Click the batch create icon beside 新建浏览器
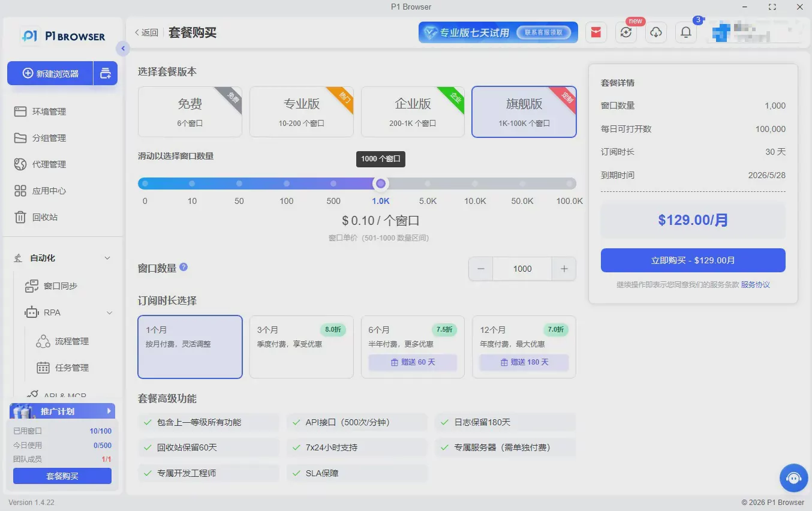The image size is (812, 511). pyautogui.click(x=106, y=73)
